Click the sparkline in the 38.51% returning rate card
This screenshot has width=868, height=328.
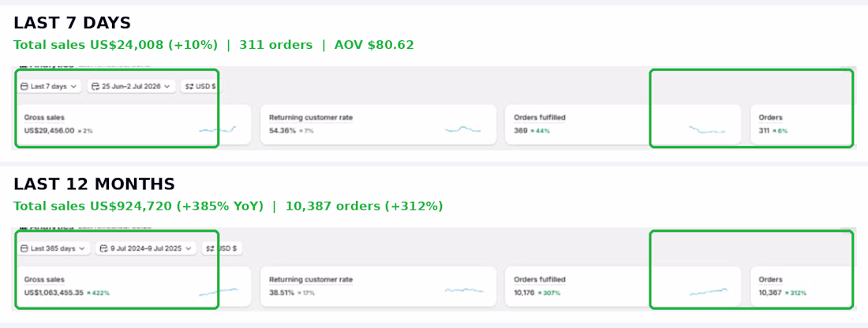[x=464, y=290]
